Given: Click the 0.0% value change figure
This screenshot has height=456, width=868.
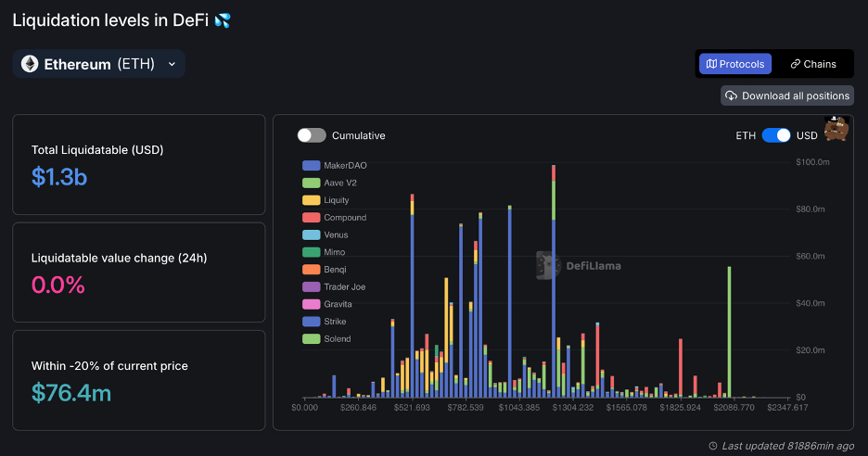Looking at the screenshot, I should [58, 285].
